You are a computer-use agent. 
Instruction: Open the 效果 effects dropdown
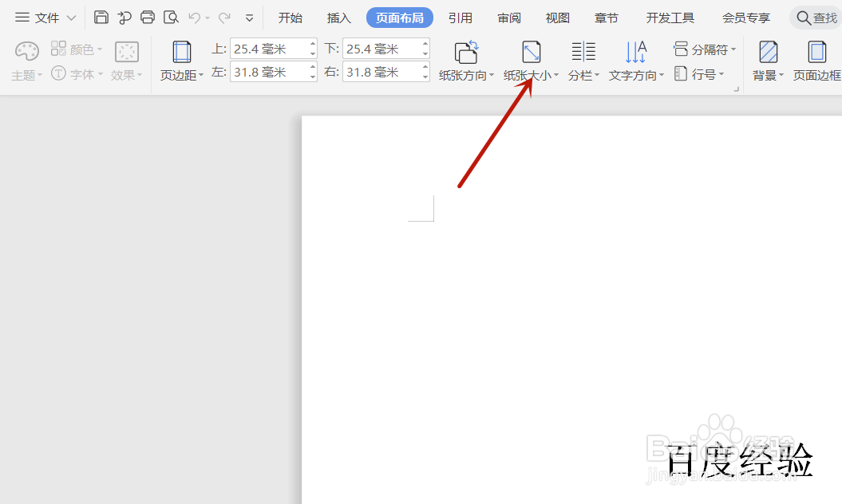(127, 61)
